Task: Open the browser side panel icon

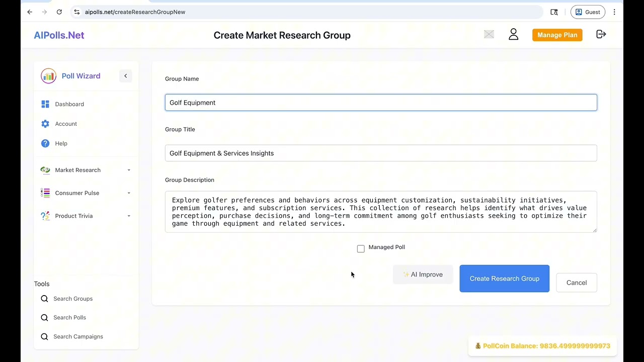Action: coord(554,12)
